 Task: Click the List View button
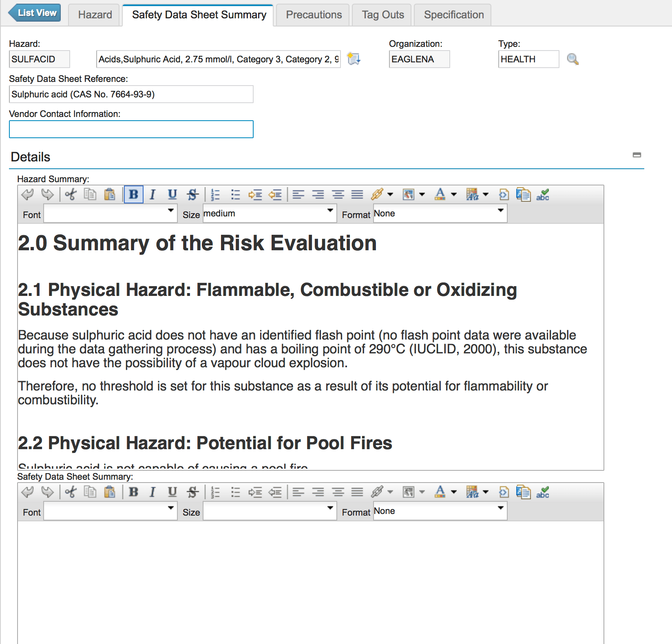pyautogui.click(x=34, y=12)
